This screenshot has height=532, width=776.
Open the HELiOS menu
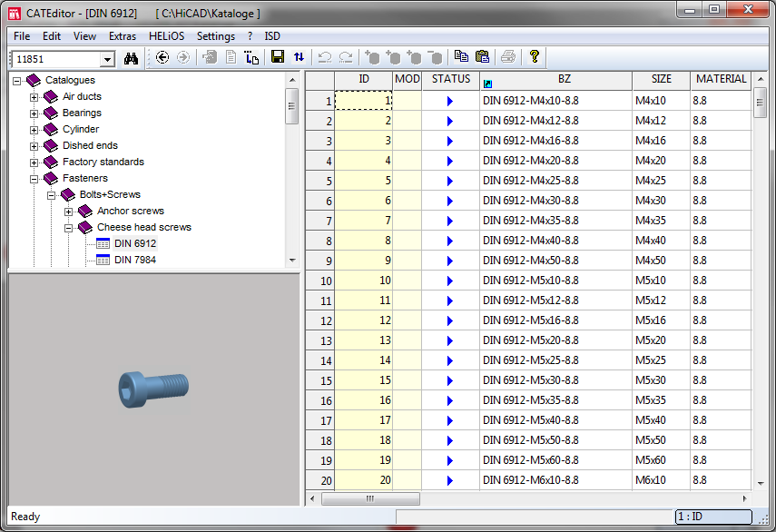(166, 36)
